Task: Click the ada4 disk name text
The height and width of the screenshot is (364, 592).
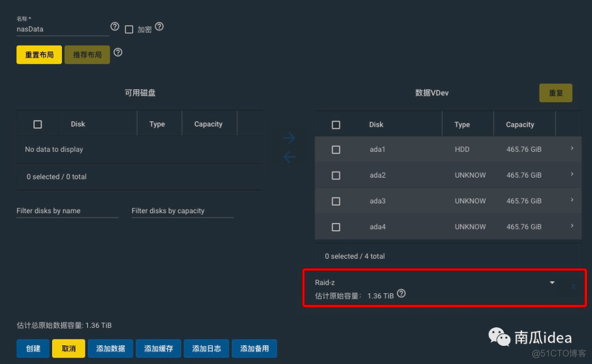Action: [x=378, y=227]
